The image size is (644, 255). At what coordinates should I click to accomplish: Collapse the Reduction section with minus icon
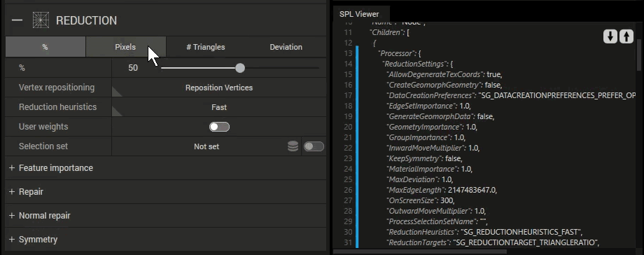click(17, 20)
